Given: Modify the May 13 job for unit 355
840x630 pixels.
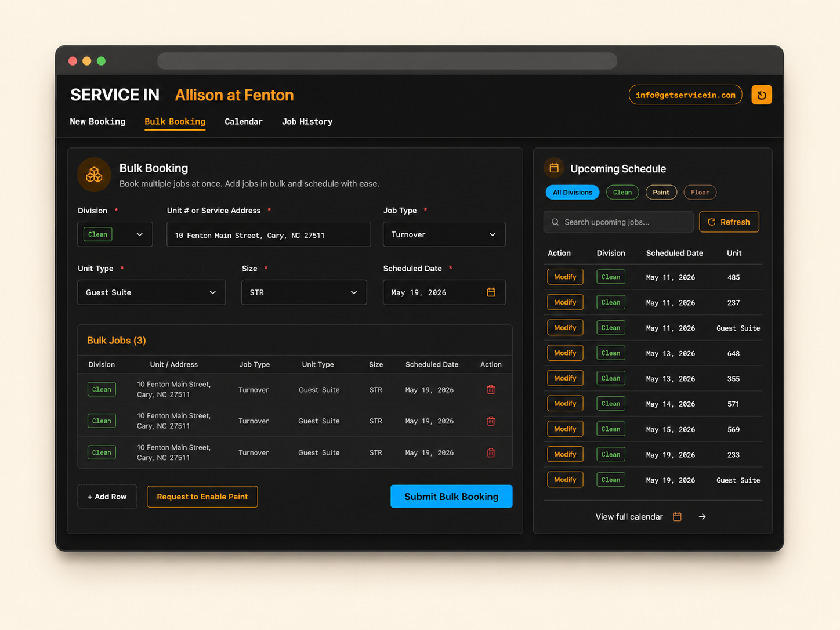Looking at the screenshot, I should tap(565, 378).
